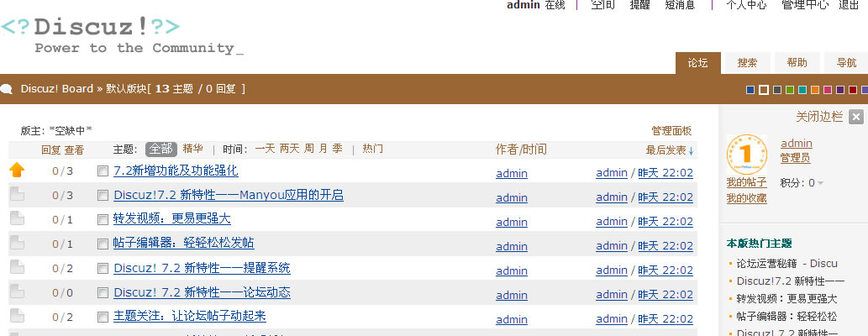Viewport: 868px width, 336px height.
Task: Open the 帮助 tab
Action: (x=797, y=63)
